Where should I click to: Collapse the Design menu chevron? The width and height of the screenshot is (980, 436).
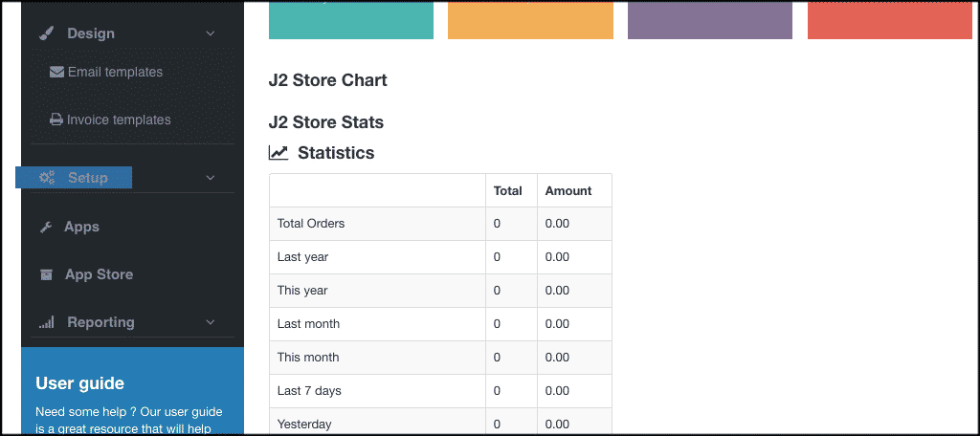pos(211,33)
